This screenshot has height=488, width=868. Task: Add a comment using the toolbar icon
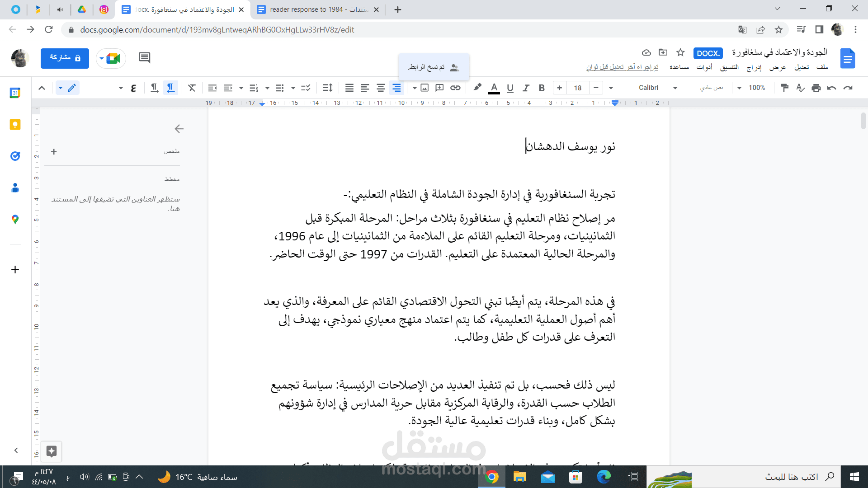[x=439, y=88]
